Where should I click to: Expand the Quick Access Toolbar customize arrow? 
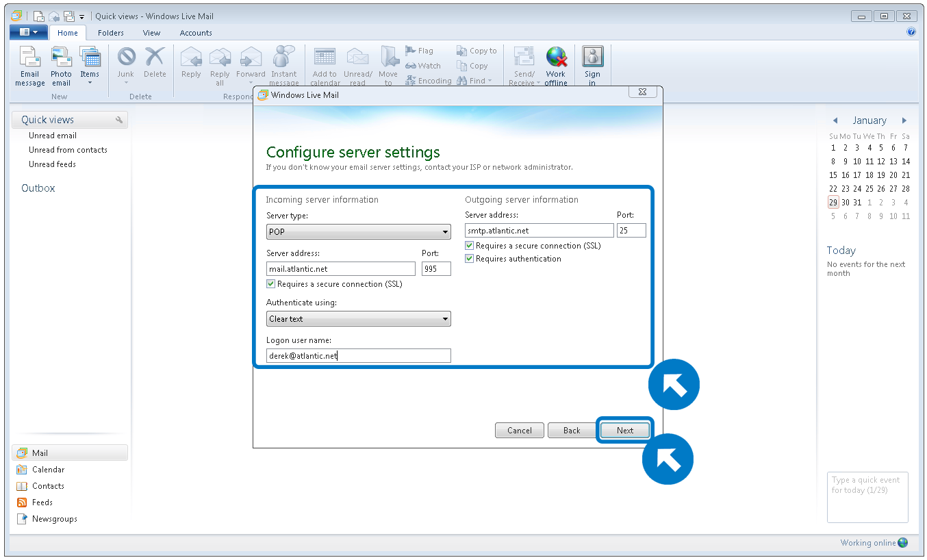(x=82, y=16)
